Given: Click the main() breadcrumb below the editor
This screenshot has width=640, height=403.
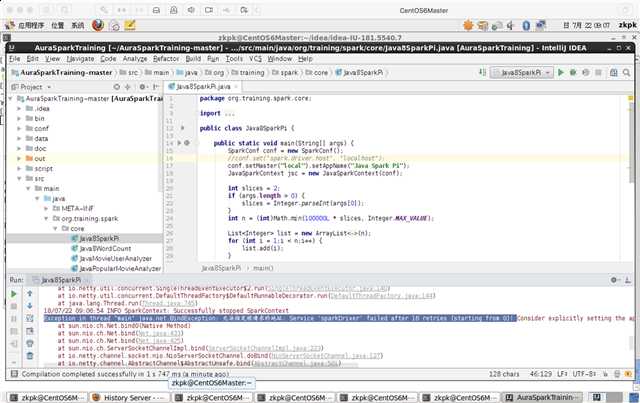Looking at the screenshot, I should pos(263,268).
